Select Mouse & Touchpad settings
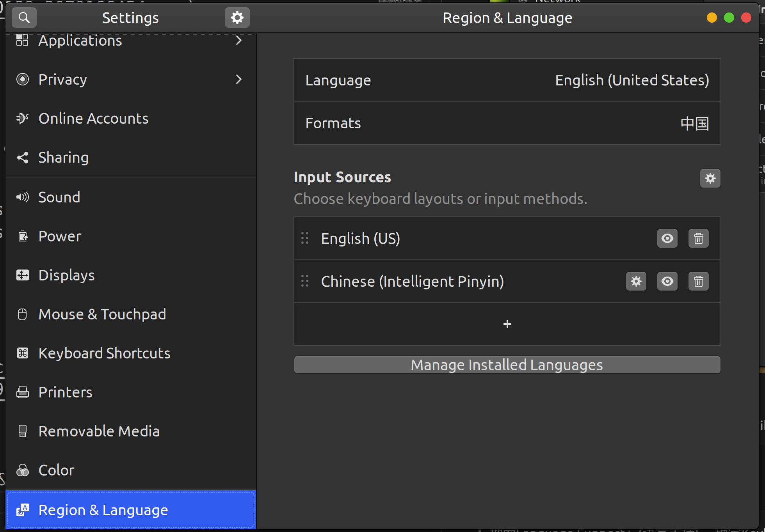This screenshot has height=532, width=765. click(x=102, y=314)
